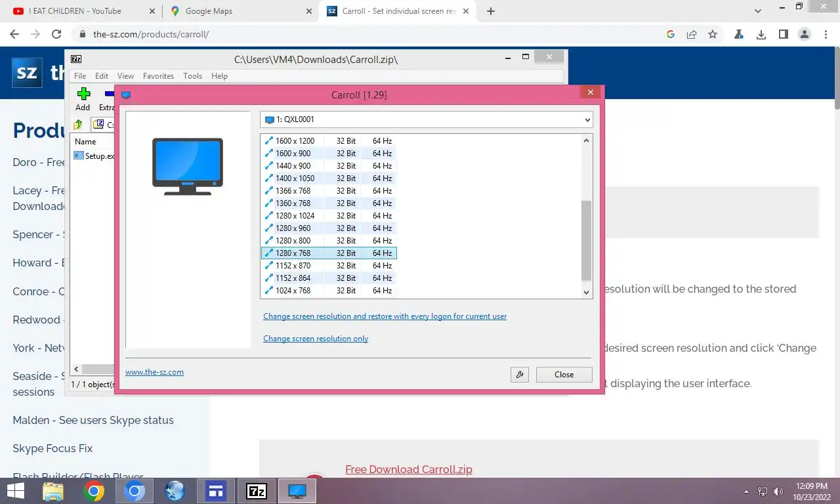
Task: Open Windows Start button
Action: [x=15, y=491]
